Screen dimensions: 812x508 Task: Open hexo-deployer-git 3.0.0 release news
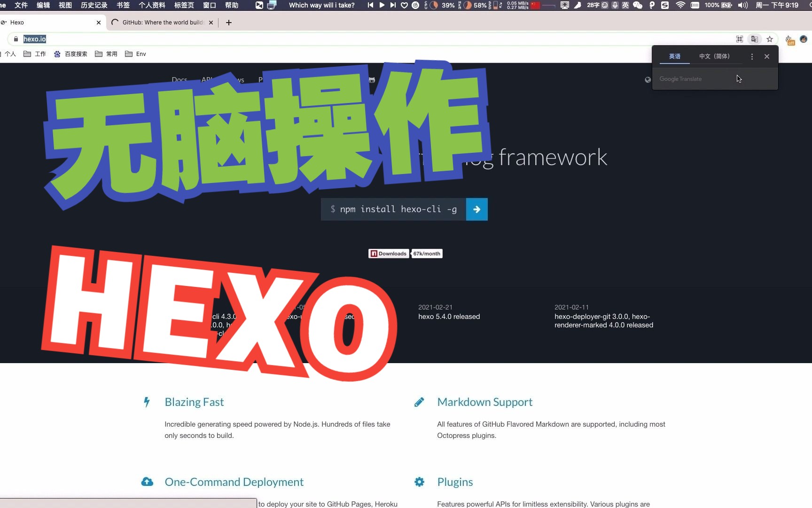point(604,321)
